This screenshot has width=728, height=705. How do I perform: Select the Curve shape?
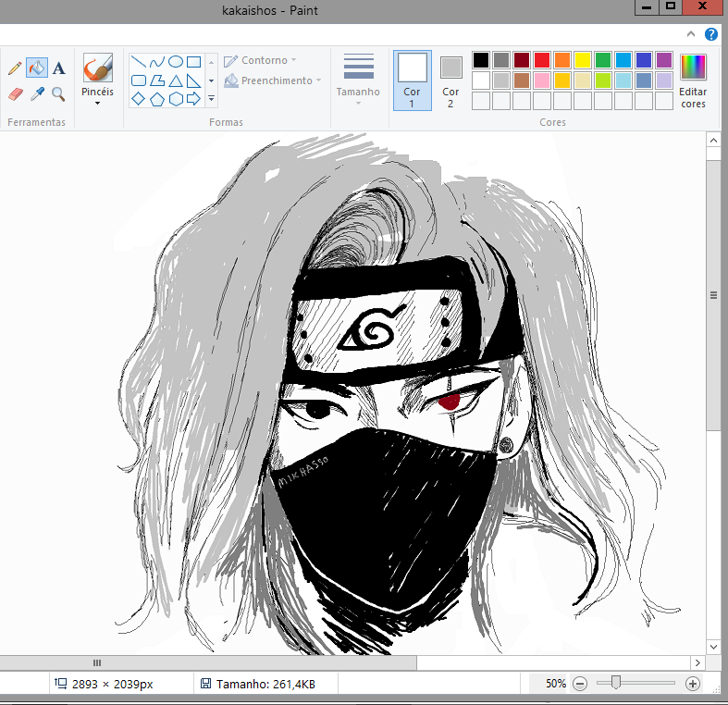click(x=157, y=61)
